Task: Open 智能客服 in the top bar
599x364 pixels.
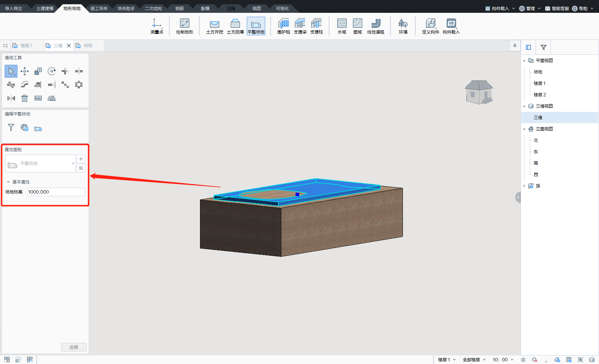Action: click(557, 9)
